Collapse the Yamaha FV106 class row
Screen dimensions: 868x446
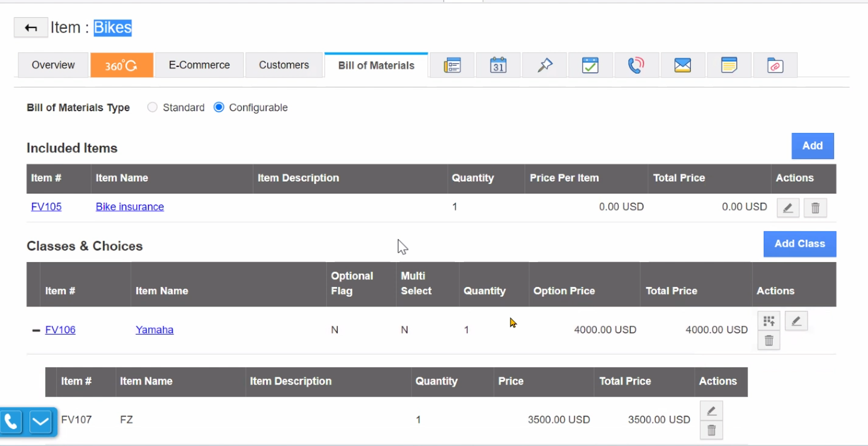pos(36,331)
